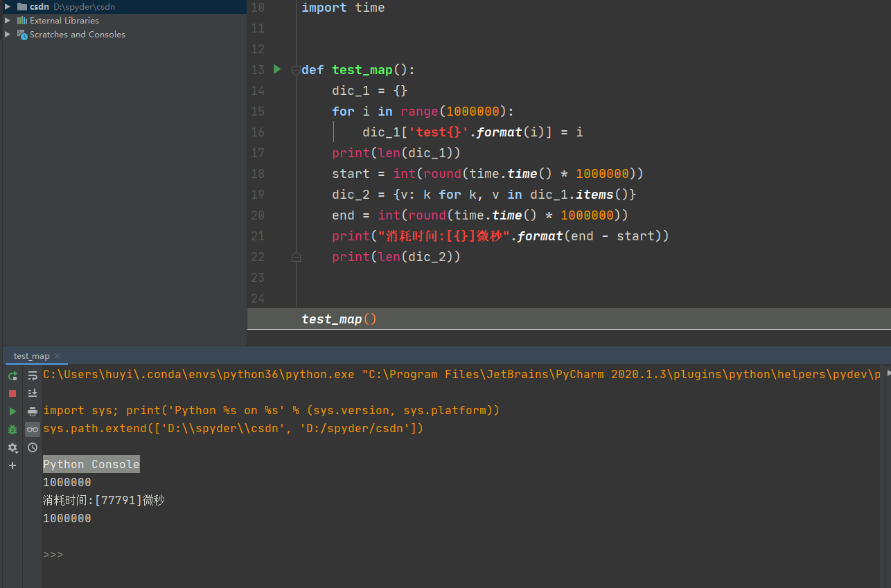This screenshot has width=891, height=588.
Task: Expand the csdn project folder
Action: (x=8, y=6)
